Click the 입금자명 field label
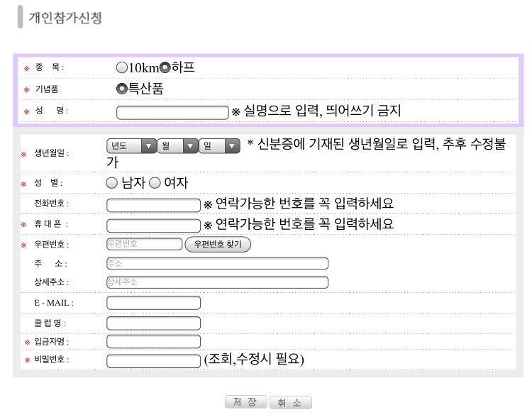Image resolution: width=532 pixels, height=417 pixels. pyautogui.click(x=51, y=342)
